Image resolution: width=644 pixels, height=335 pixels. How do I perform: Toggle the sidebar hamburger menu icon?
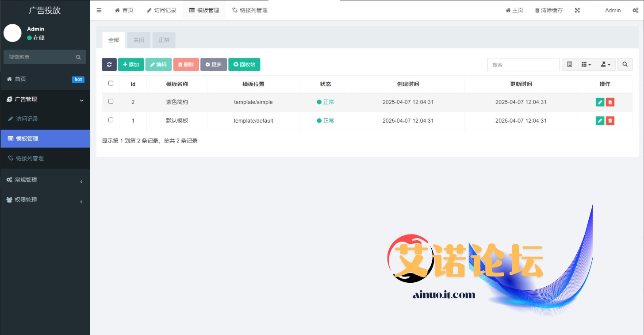click(99, 10)
